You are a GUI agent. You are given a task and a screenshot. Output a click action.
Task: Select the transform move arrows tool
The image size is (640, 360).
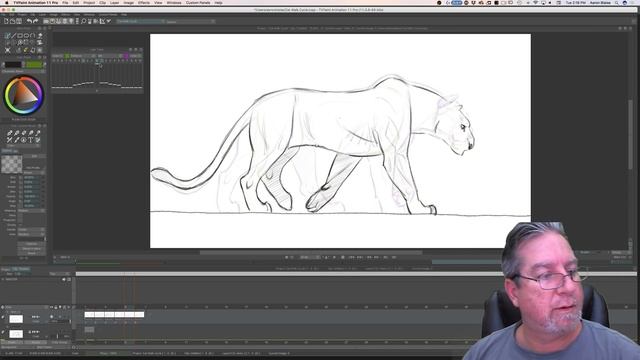pyautogui.click(x=8, y=50)
